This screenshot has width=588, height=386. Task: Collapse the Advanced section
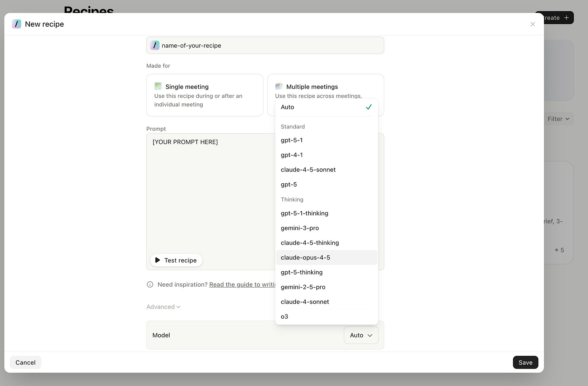click(x=163, y=307)
